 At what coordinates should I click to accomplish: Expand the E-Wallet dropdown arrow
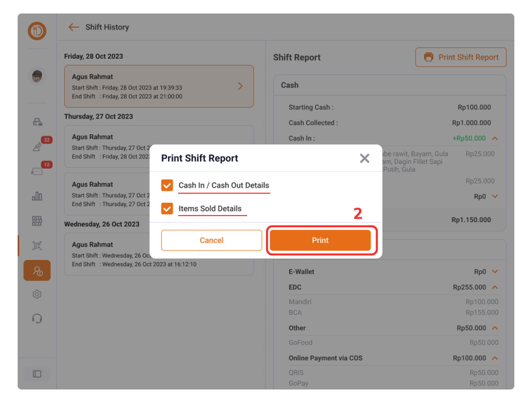(x=495, y=271)
